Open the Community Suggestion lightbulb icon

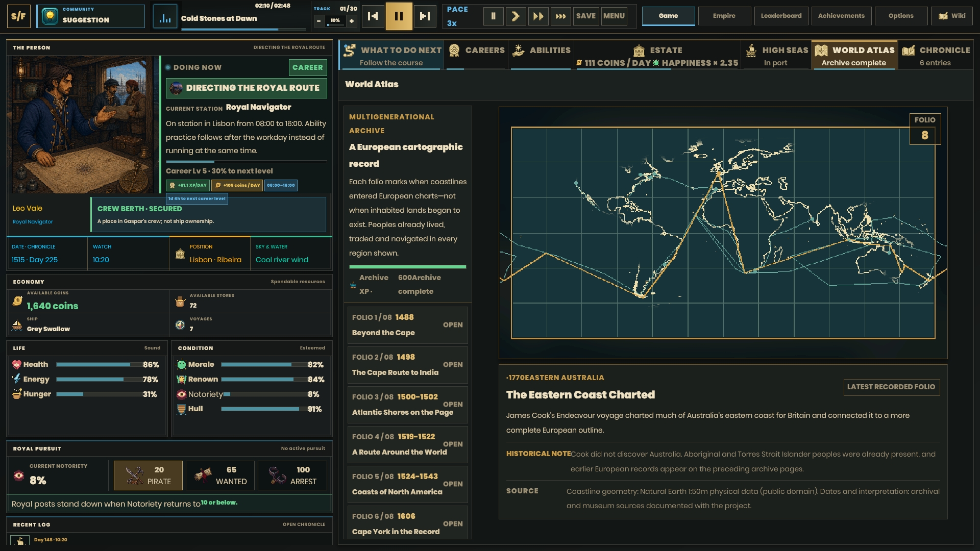point(50,16)
